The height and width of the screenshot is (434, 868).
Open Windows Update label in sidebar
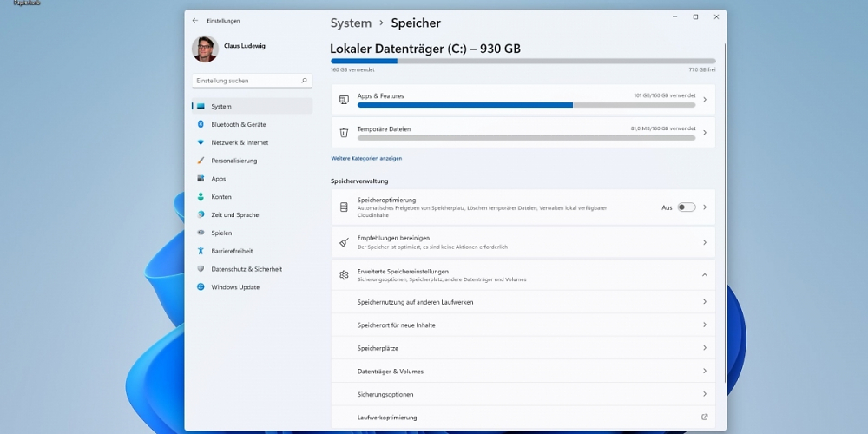point(235,287)
